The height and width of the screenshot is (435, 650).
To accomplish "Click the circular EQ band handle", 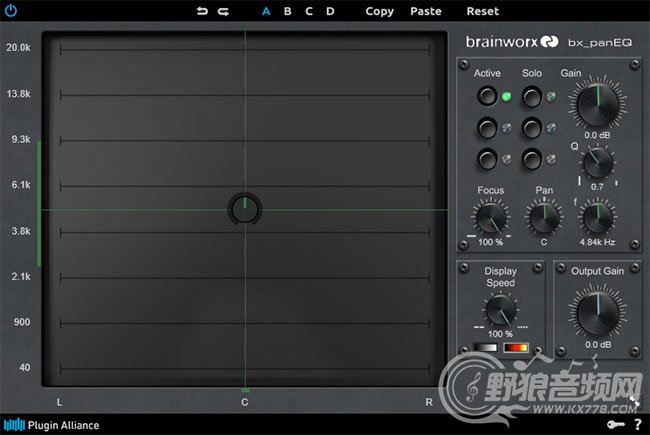I will coord(245,209).
